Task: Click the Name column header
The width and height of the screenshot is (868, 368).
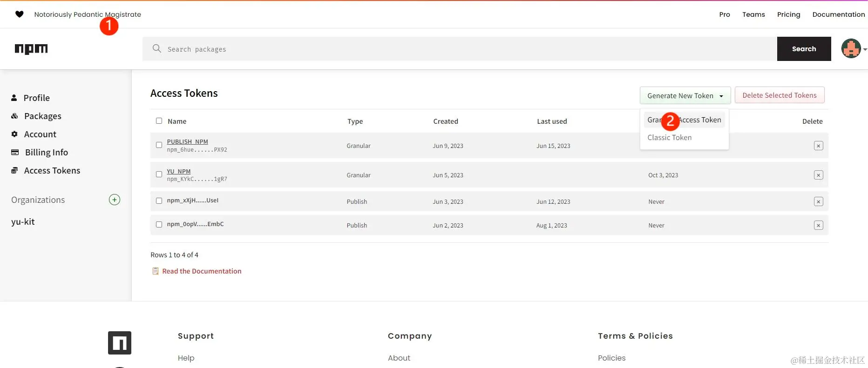Action: 177,121
